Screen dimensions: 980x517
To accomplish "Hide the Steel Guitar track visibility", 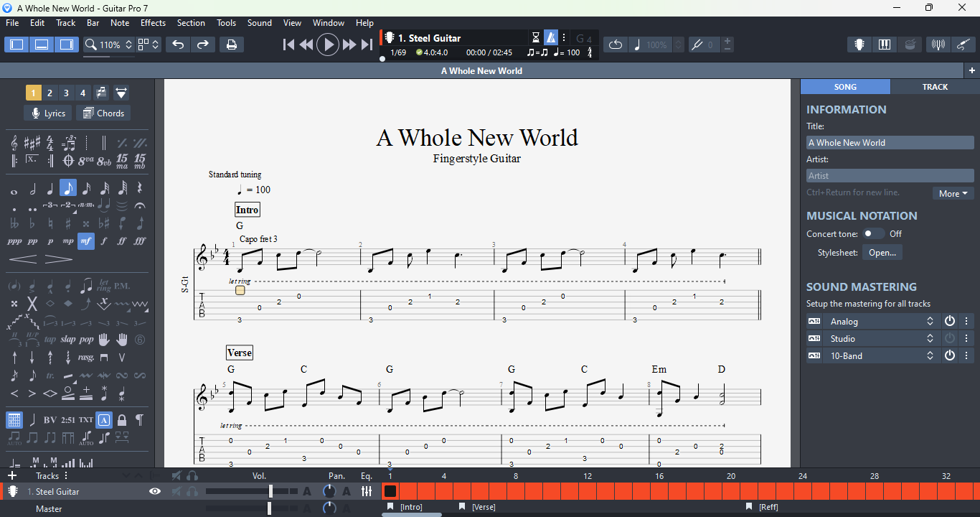I will [155, 491].
